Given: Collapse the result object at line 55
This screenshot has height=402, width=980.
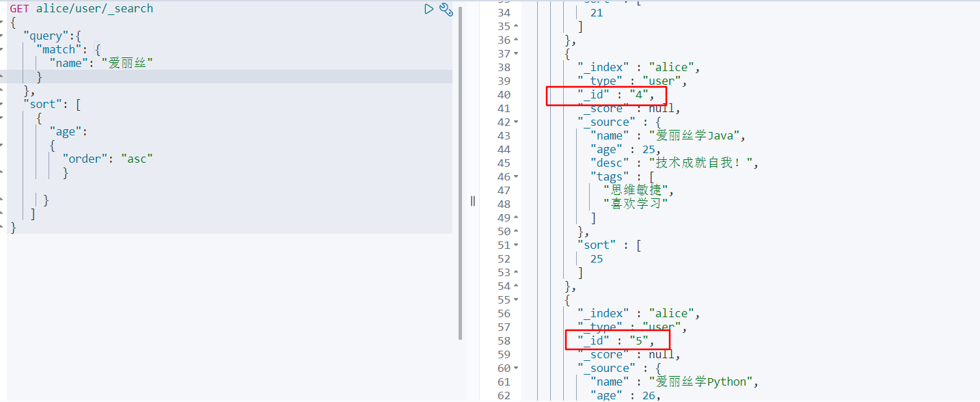Looking at the screenshot, I should (516, 299).
